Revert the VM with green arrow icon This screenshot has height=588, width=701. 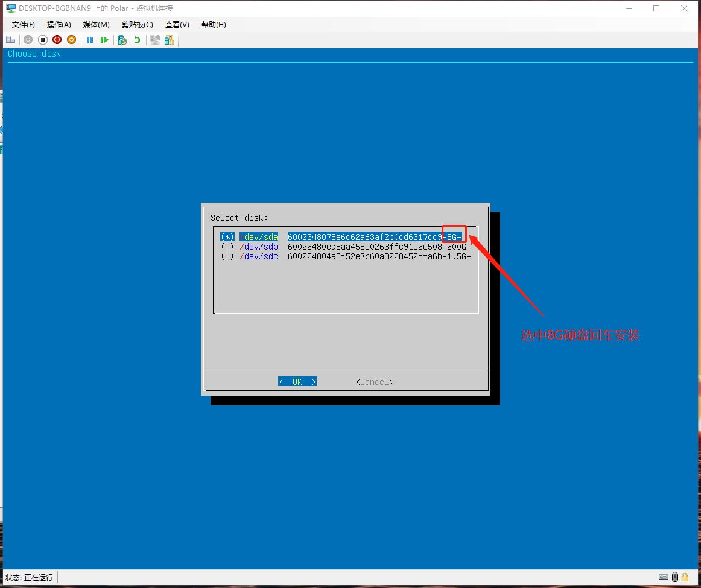click(x=137, y=40)
